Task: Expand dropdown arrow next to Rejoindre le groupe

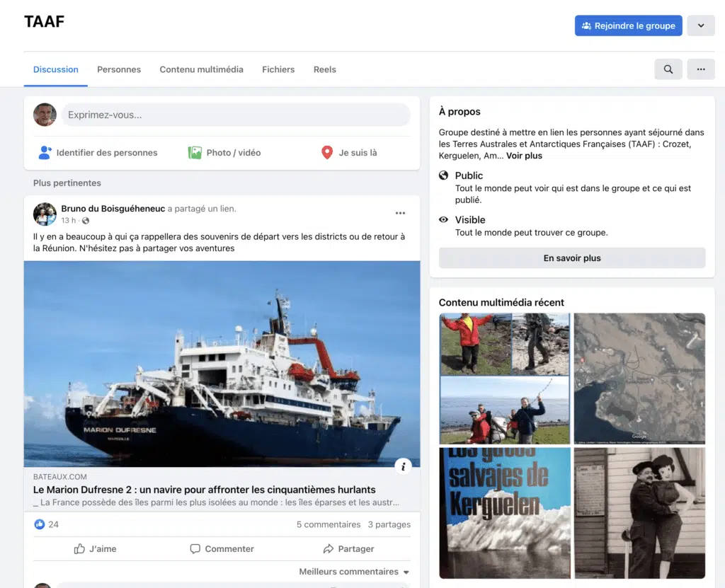Action: point(701,26)
